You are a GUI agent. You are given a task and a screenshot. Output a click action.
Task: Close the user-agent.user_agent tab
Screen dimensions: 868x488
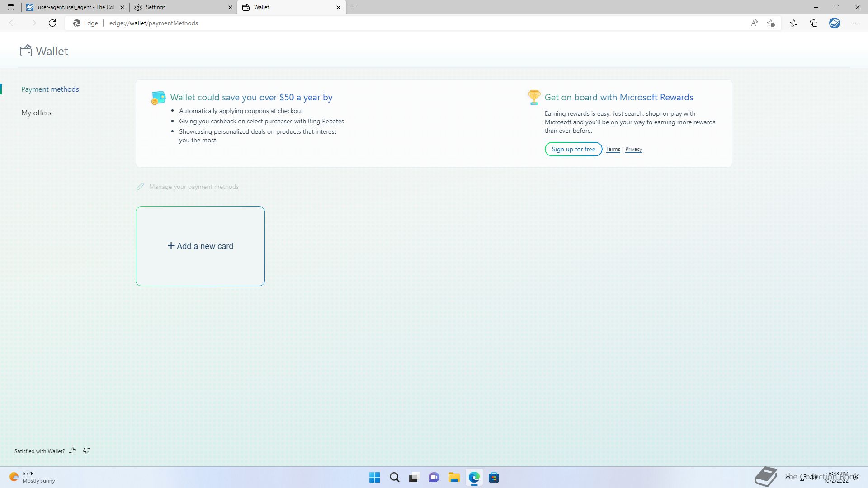[x=122, y=7]
